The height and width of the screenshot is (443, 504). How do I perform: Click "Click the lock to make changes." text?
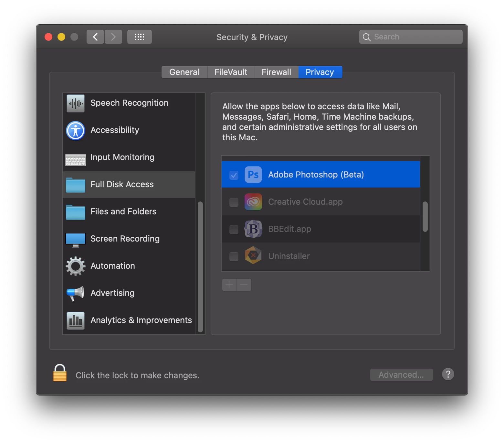click(137, 375)
